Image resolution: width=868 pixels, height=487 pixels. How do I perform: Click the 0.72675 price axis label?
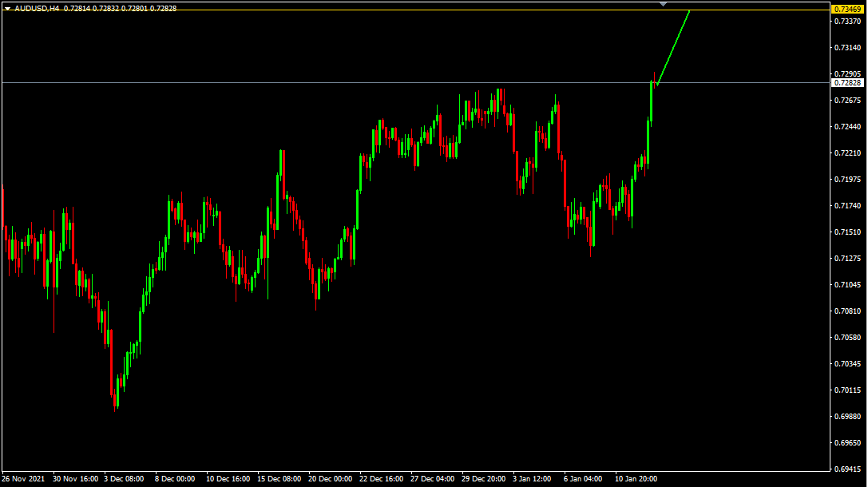[x=847, y=100]
